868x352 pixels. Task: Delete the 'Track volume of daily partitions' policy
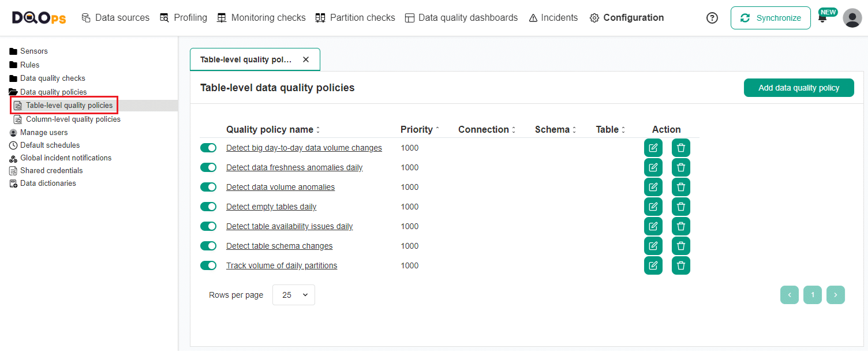tap(681, 265)
